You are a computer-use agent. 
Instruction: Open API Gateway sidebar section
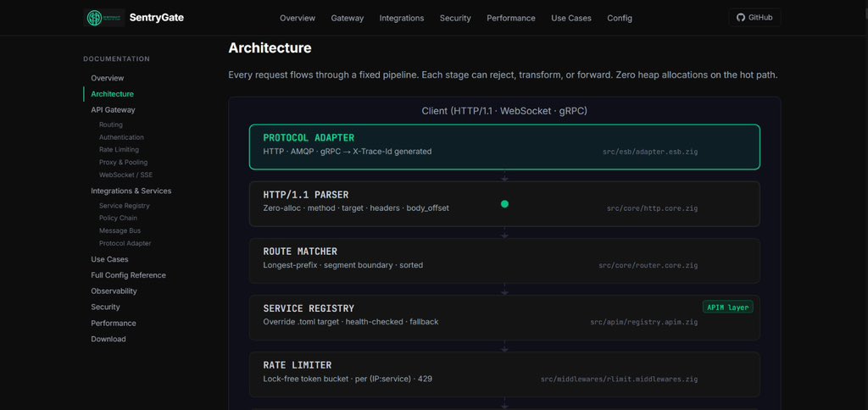point(113,109)
